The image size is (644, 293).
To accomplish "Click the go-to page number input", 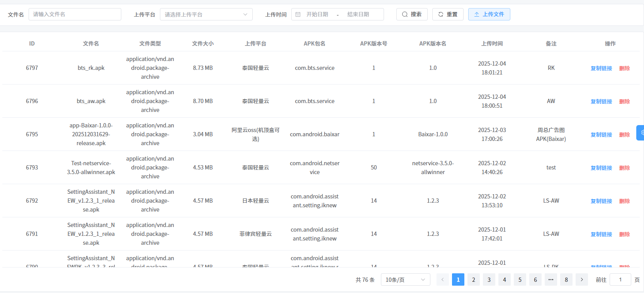I will click(620, 279).
